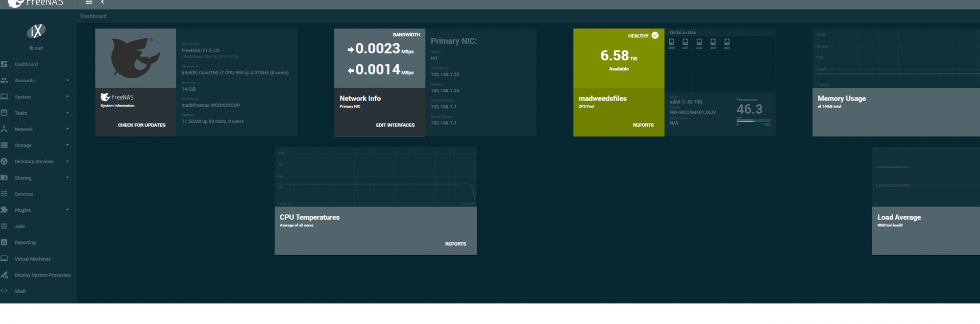
Task: Open Display System Processes
Action: point(38,275)
